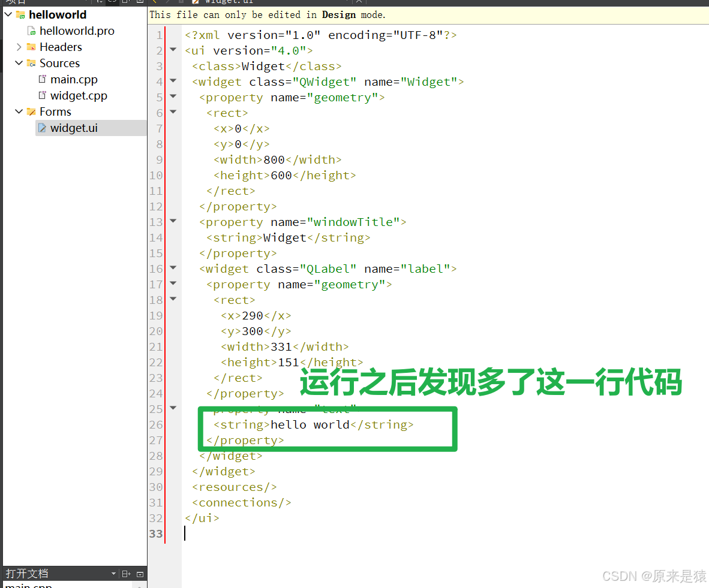
Task: Click the helloworld.pro file icon
Action: click(31, 31)
